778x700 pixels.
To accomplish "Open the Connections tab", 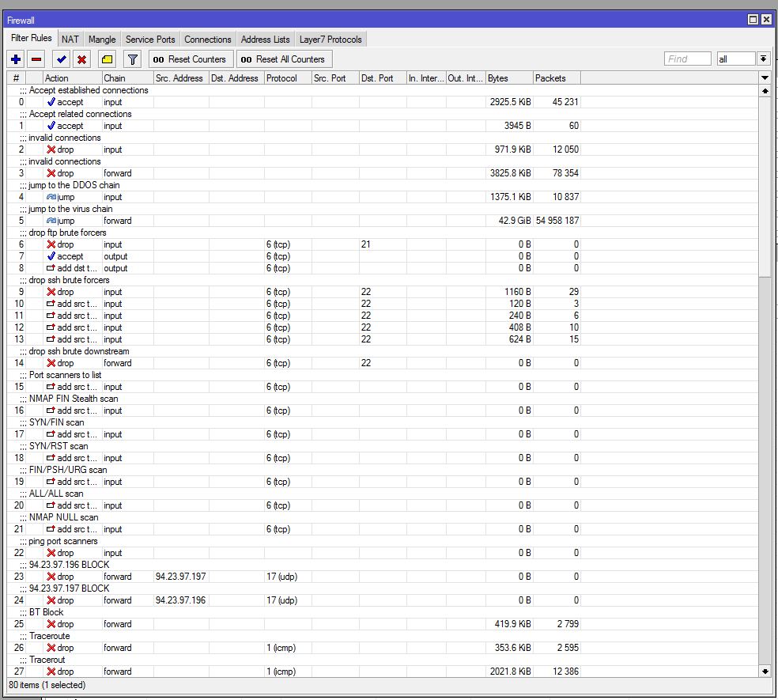I will tap(208, 40).
